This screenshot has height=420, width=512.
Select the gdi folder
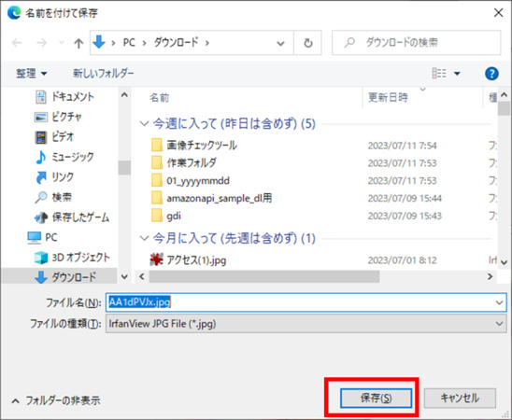click(174, 216)
